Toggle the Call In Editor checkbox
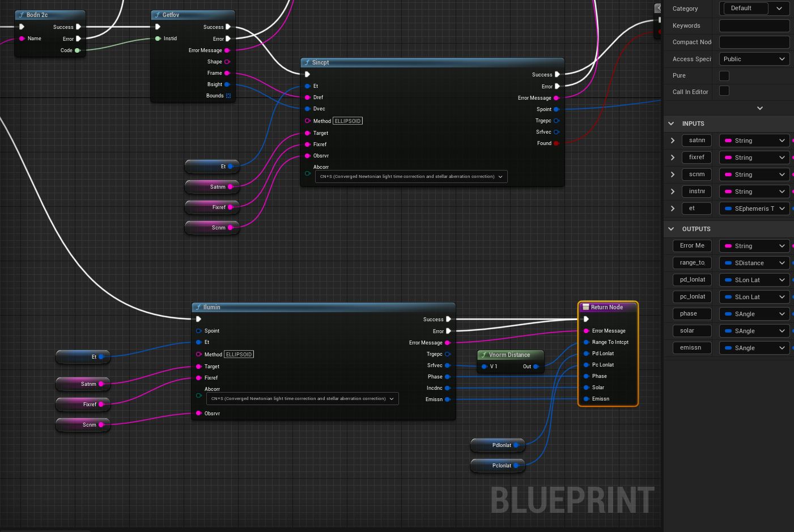This screenshot has height=532, width=794. pos(724,91)
